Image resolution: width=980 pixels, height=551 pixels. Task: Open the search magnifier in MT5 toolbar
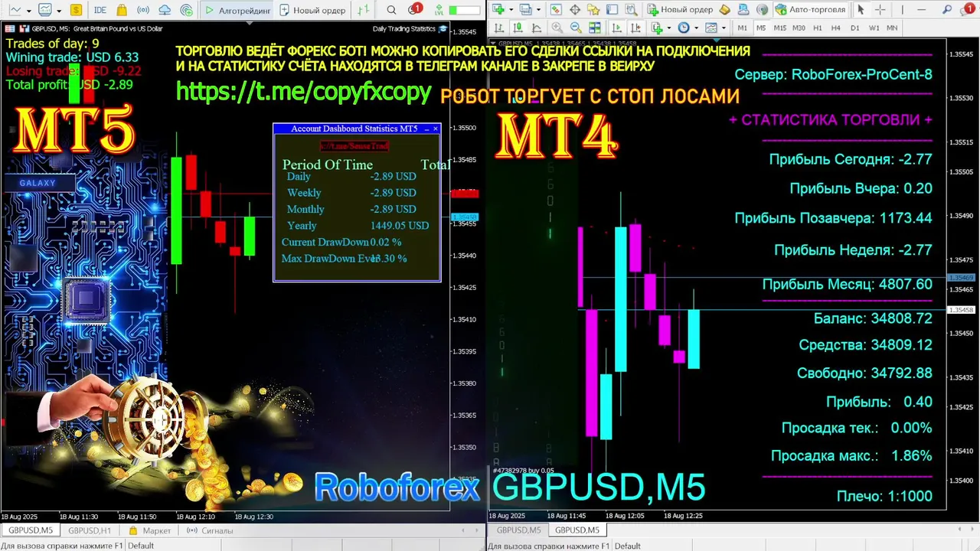tap(391, 10)
